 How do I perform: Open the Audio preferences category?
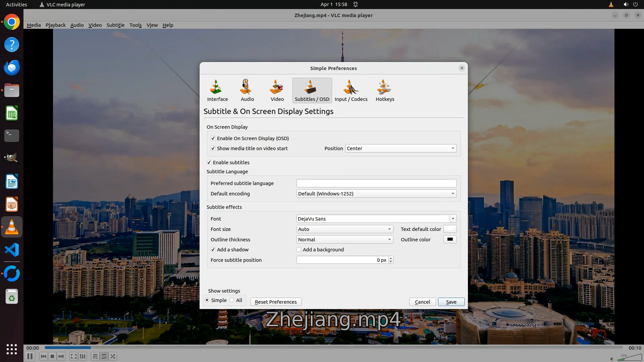point(247,90)
